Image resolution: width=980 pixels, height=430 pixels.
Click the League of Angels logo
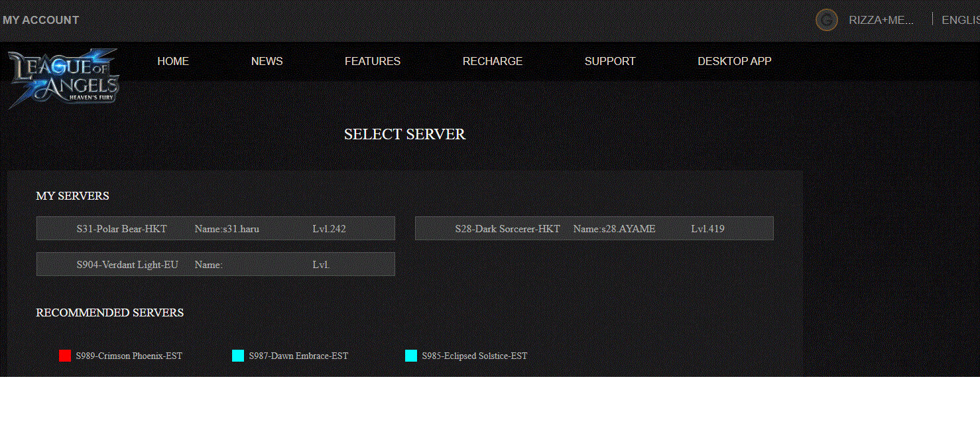point(64,78)
